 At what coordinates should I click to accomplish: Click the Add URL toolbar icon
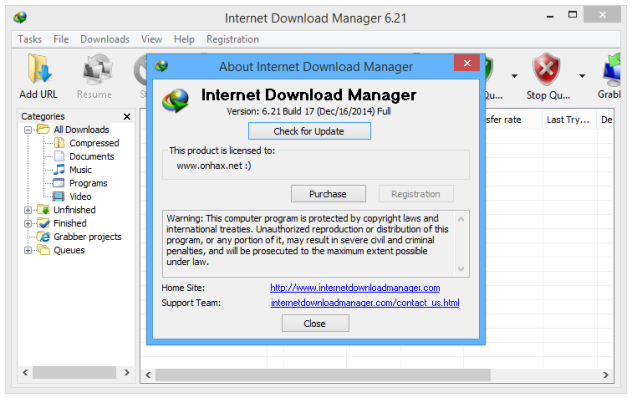[39, 69]
